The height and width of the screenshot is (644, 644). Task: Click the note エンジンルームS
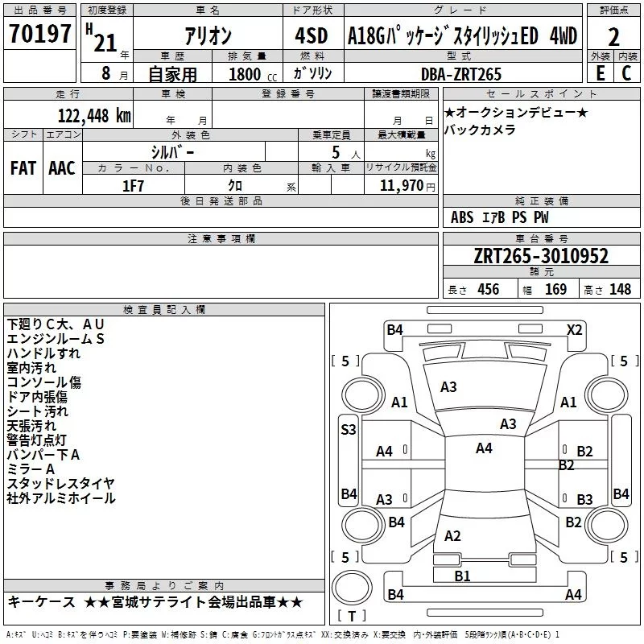tap(56, 339)
